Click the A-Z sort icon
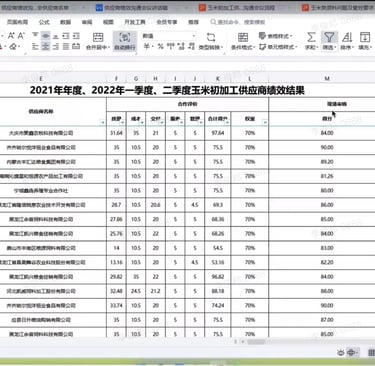The width and height of the screenshot is (375, 366). [347, 37]
